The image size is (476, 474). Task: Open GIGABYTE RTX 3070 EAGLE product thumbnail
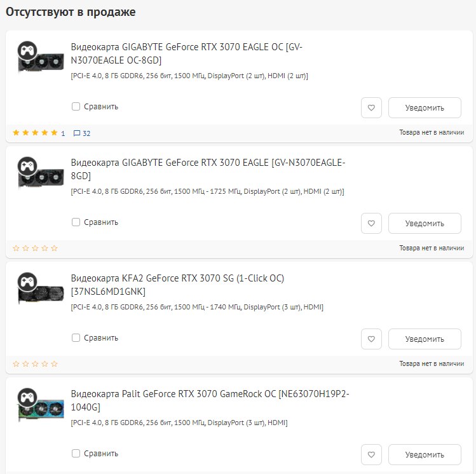[41, 172]
